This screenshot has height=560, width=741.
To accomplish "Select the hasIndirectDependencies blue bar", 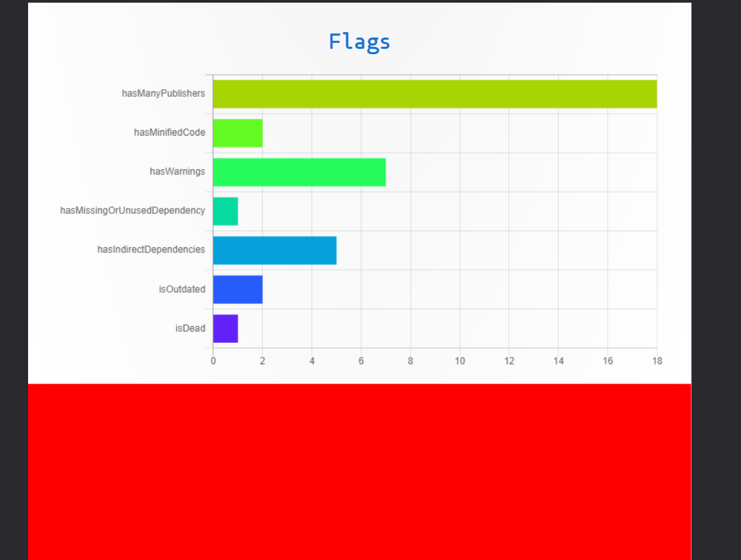I will click(x=275, y=250).
